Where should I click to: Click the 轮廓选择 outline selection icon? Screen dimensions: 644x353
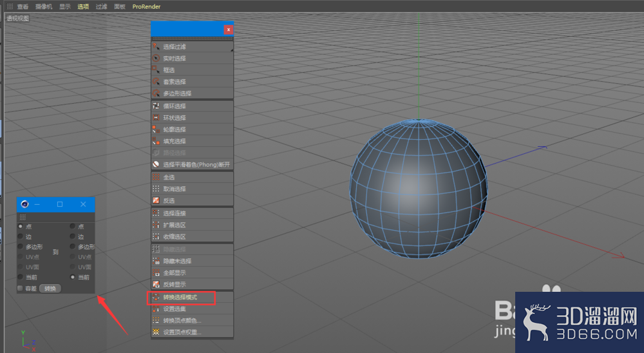156,129
